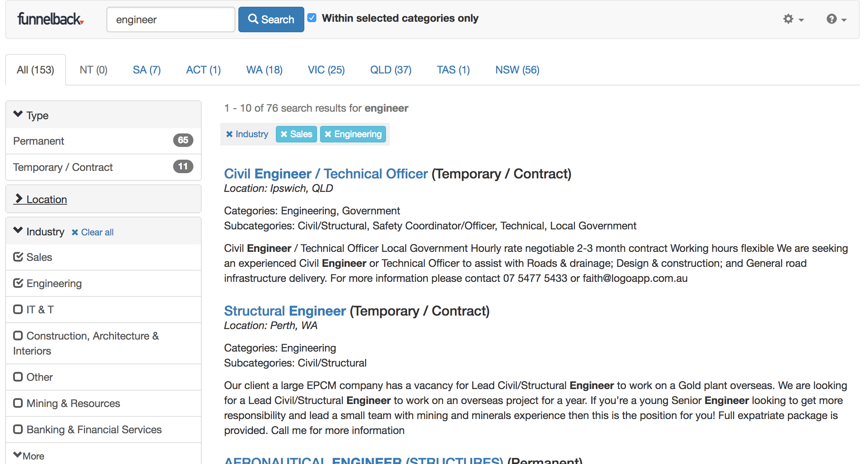
Task: Open the Structural Engineer job link
Action: tap(285, 311)
